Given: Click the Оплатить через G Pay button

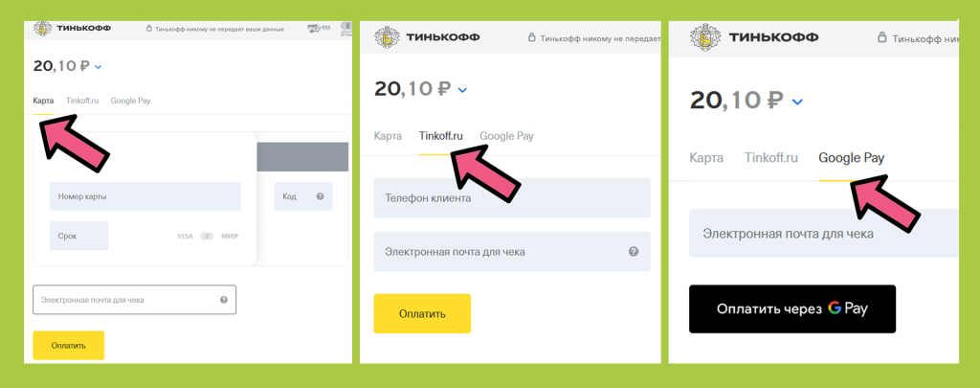Looking at the screenshot, I should pos(792,309).
